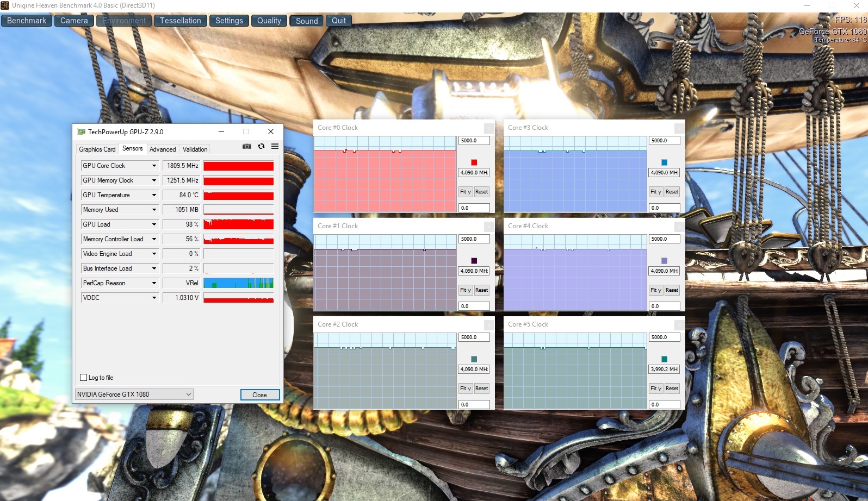Close the Core #0 Clock graph window
Image resolution: width=868 pixels, height=501 pixels.
pos(489,128)
